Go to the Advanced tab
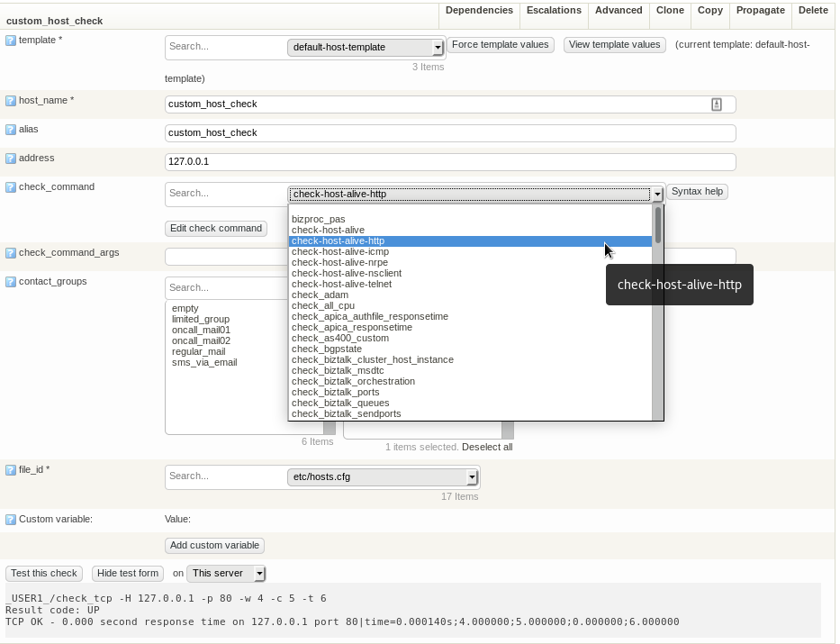Viewport: 840px width, 644px height. pyautogui.click(x=619, y=10)
